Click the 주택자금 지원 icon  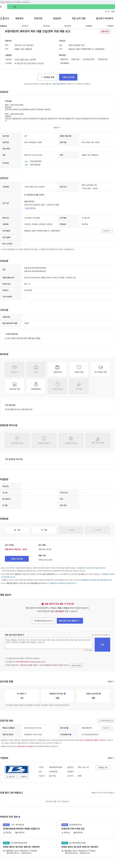click(x=14, y=386)
